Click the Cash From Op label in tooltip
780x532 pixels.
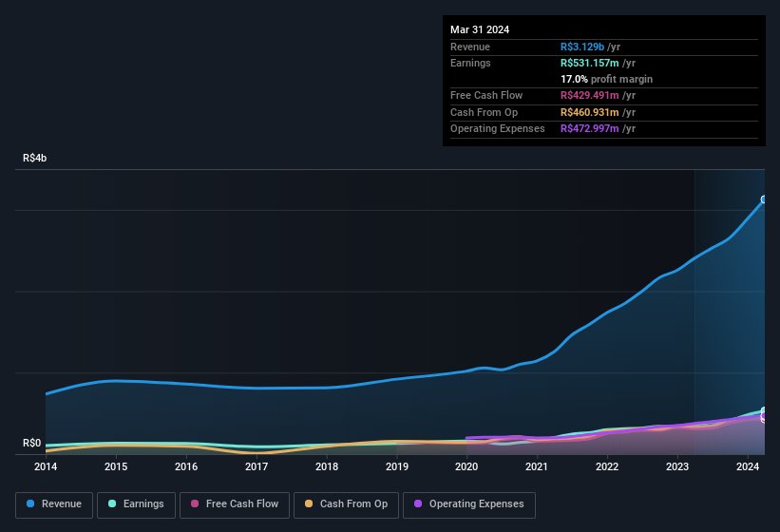[x=484, y=112]
